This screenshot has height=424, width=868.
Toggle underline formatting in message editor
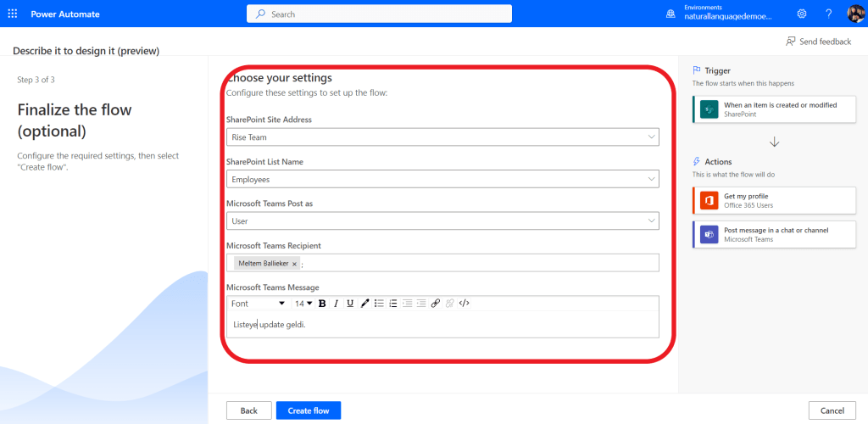[350, 304]
